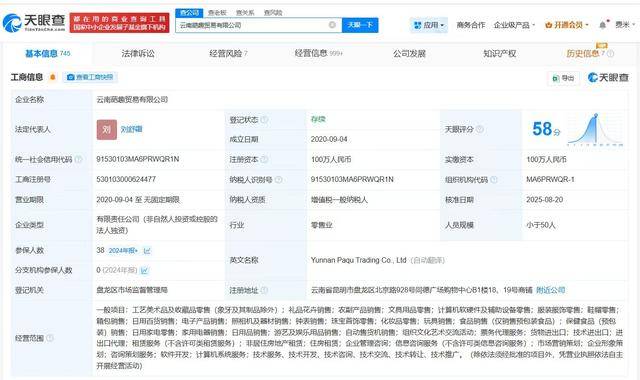Click the info icon next to 天眼评分
640x380 pixels.
[480, 129]
